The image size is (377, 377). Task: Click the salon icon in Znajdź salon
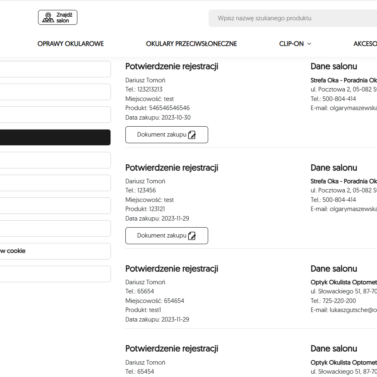[48, 18]
